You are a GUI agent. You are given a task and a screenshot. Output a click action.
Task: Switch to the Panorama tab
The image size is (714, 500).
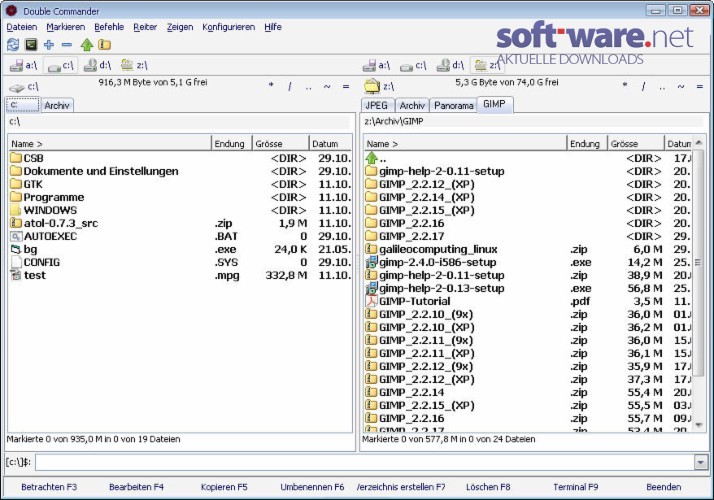454,105
